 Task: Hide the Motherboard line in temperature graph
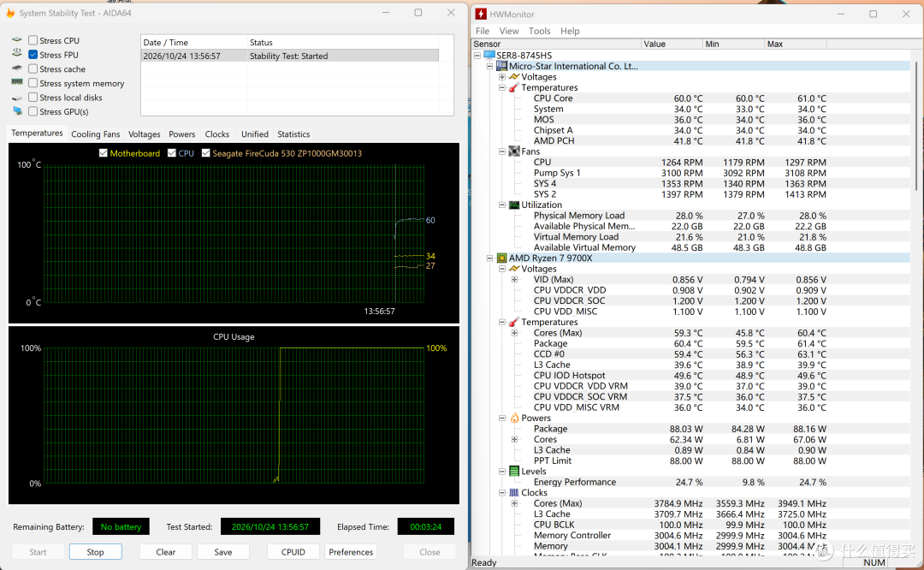coord(104,153)
